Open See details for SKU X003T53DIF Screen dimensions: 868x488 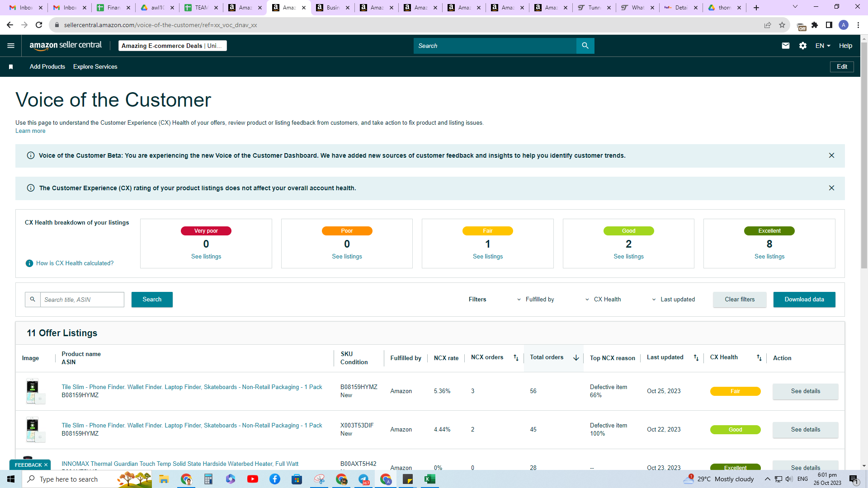point(805,430)
